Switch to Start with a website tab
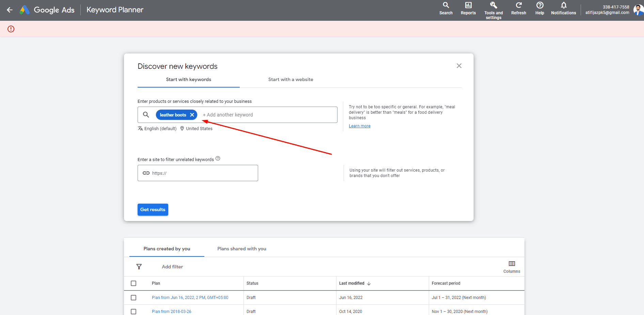Image resolution: width=644 pixels, height=315 pixels. pos(290,80)
